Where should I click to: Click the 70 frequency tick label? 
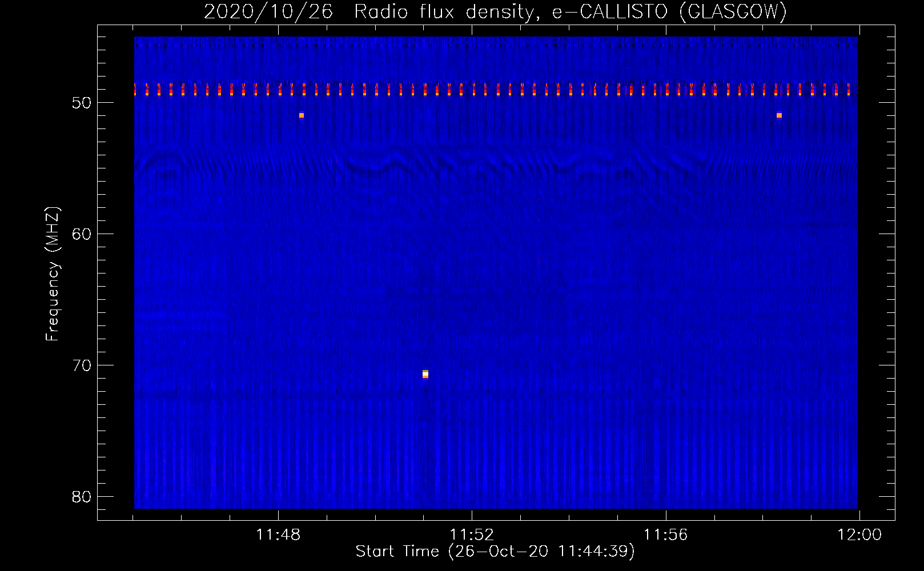(x=82, y=365)
